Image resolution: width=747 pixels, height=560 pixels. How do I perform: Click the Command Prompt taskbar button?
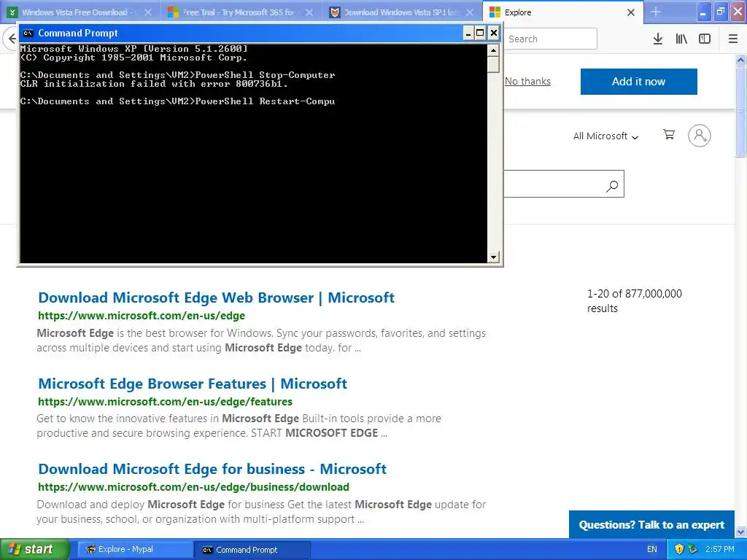click(252, 550)
